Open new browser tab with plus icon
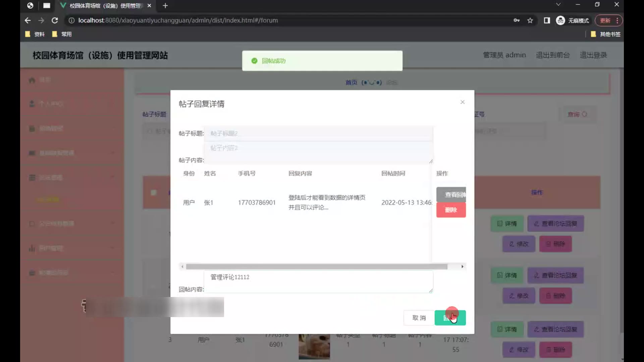The height and width of the screenshot is (362, 644). [x=165, y=6]
